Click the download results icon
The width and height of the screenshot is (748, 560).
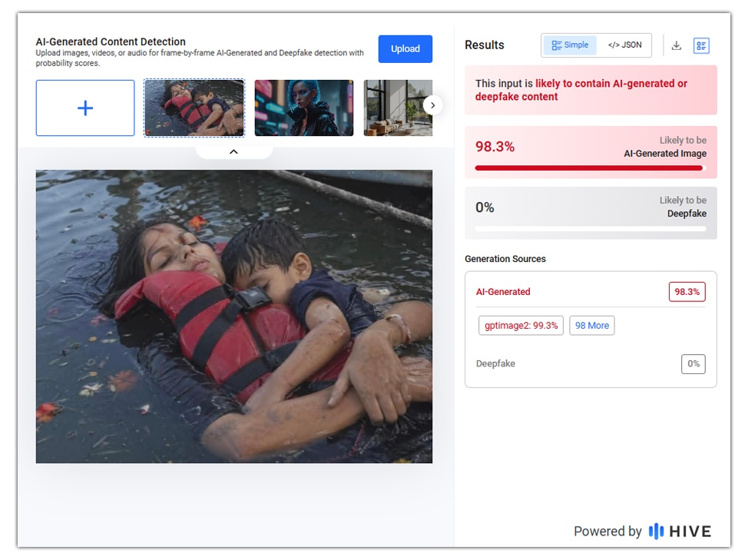click(x=676, y=46)
